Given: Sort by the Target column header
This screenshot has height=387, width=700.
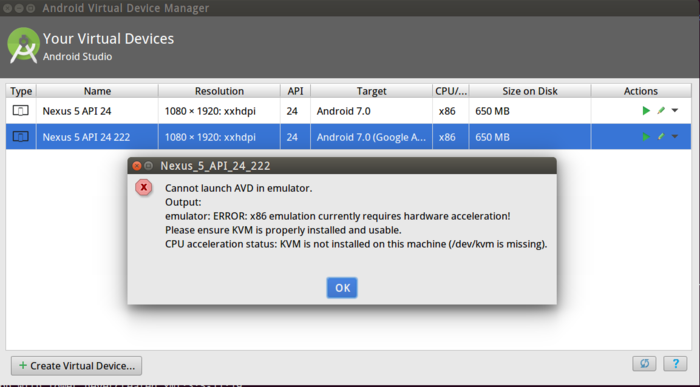Looking at the screenshot, I should [x=371, y=91].
